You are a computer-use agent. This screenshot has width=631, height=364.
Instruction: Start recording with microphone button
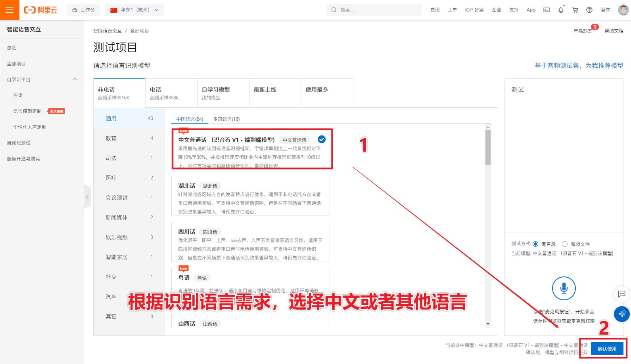(564, 288)
